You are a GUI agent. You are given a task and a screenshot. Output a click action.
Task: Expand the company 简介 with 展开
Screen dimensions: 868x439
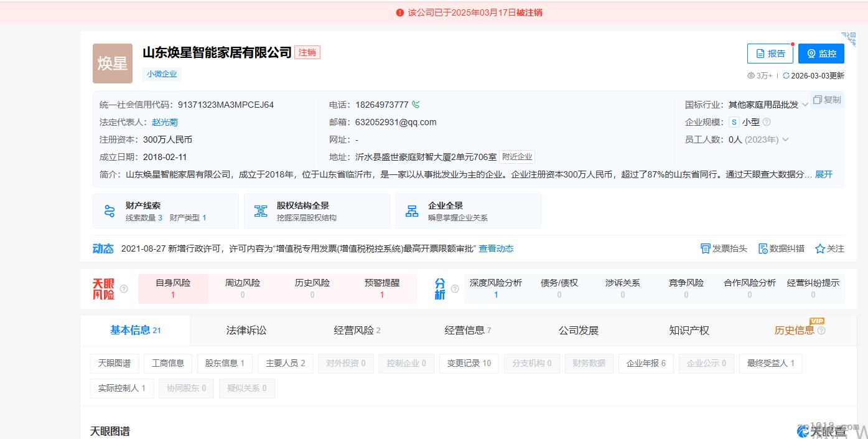pos(823,174)
